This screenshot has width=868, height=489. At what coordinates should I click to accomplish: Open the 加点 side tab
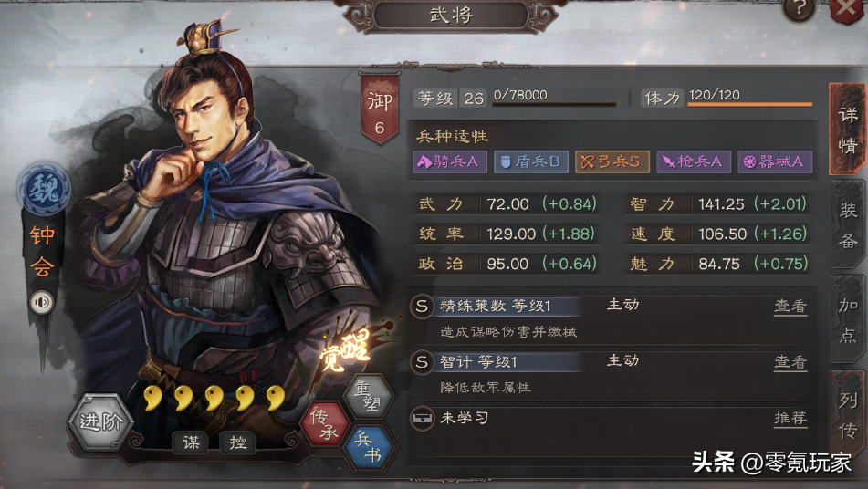pos(848,319)
